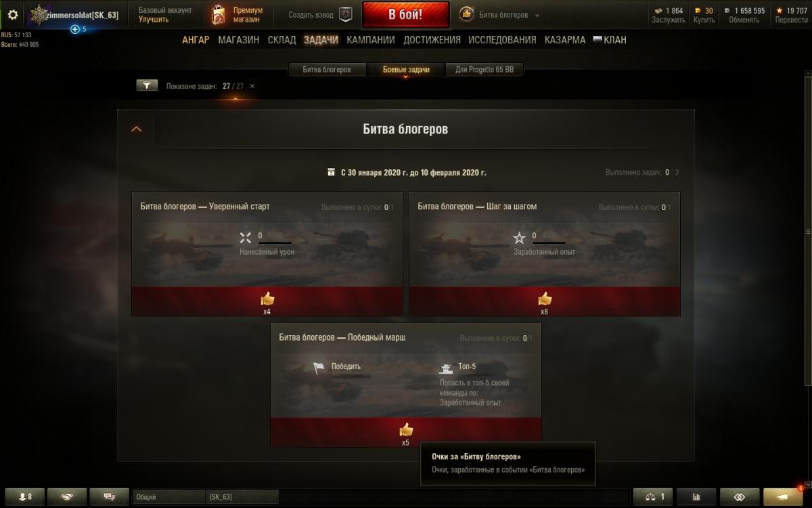Collapse the Битва блогеров section

[x=136, y=129]
